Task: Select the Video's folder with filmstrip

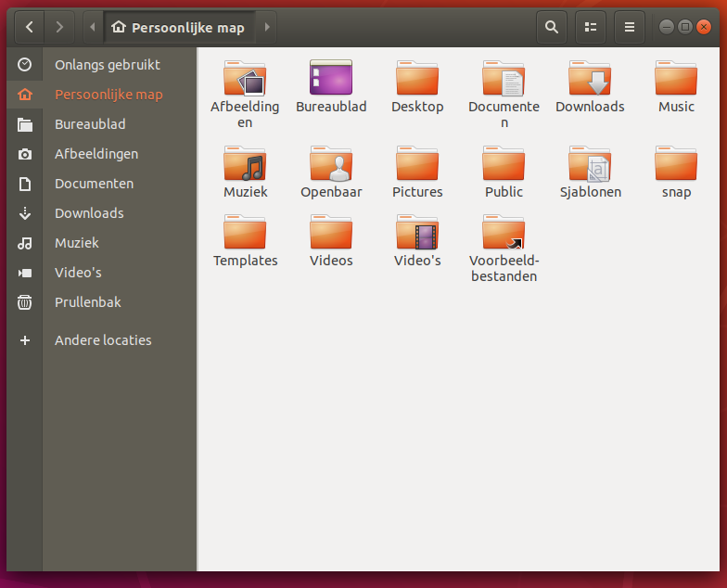Action: pyautogui.click(x=417, y=233)
